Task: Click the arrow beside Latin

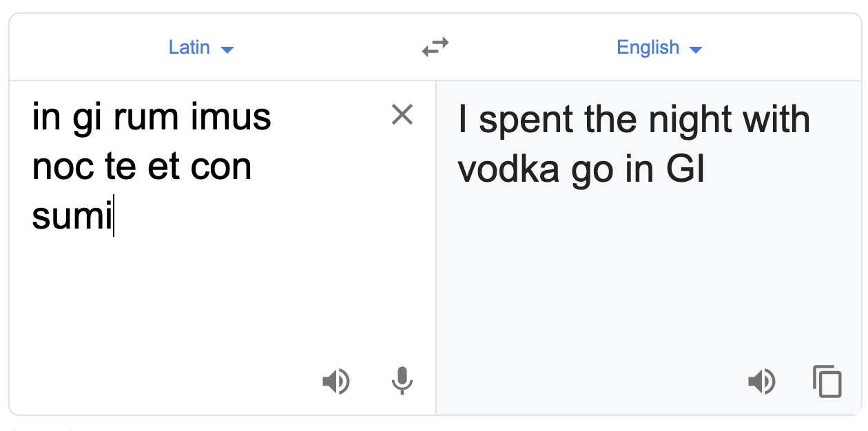Action: (227, 49)
